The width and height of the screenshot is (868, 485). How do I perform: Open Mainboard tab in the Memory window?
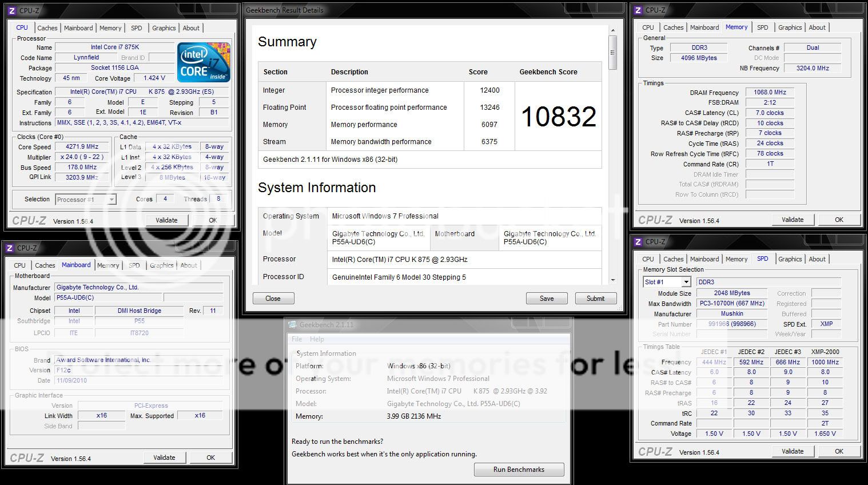[704, 27]
